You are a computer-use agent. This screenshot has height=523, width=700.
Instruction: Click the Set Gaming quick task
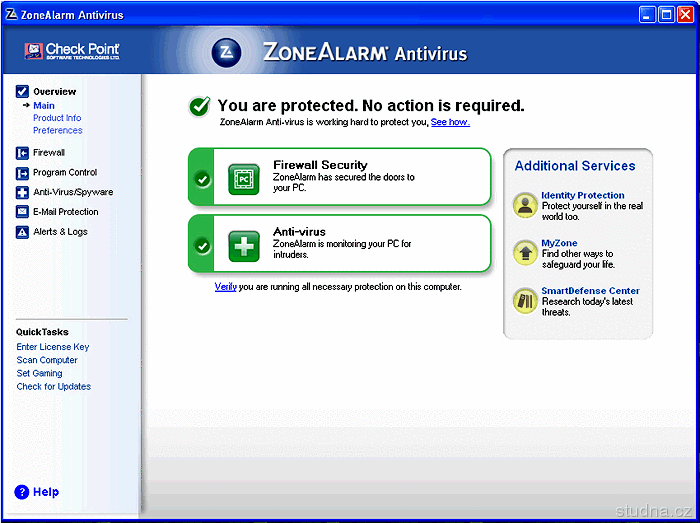point(40,373)
